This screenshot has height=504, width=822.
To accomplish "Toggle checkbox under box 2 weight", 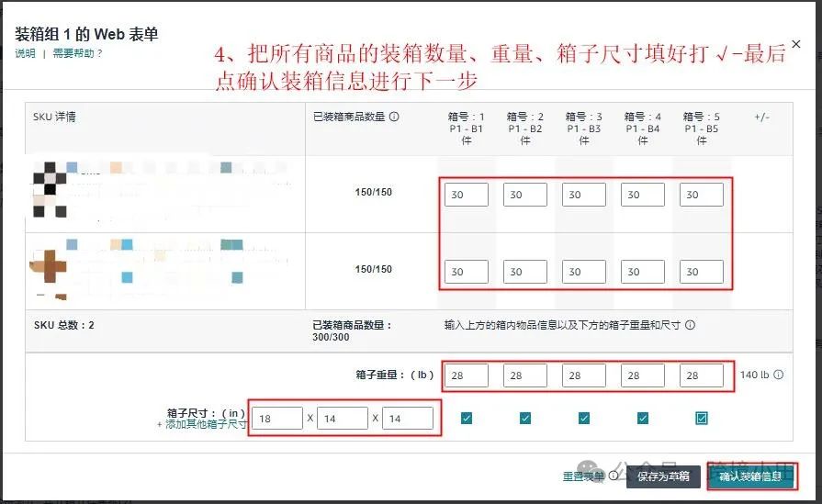I will tap(525, 418).
